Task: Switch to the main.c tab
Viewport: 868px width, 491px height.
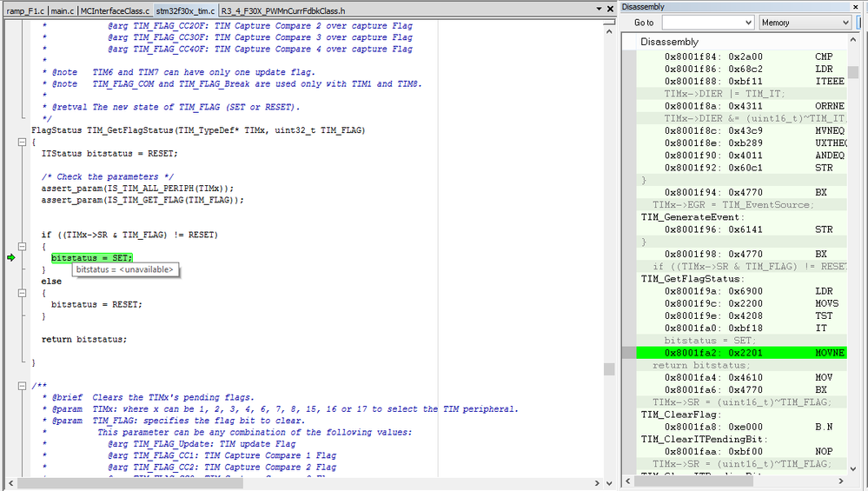Action: coord(63,10)
